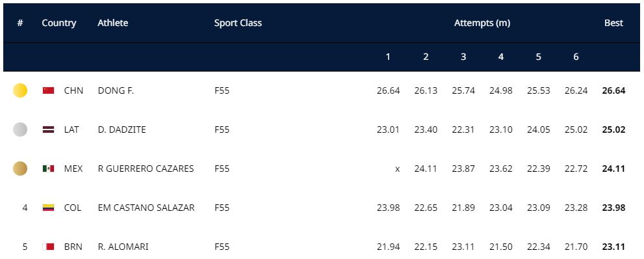Click the Bahrain flag icon
644x259 pixels.
pos(49,247)
